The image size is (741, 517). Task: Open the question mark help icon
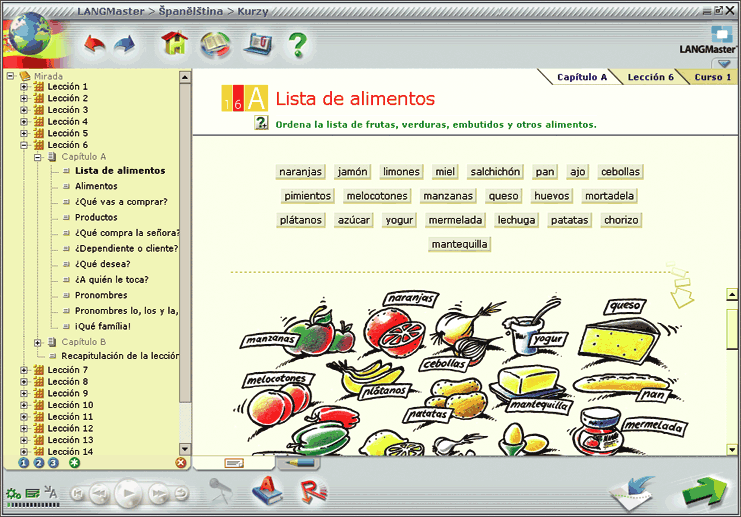click(297, 45)
